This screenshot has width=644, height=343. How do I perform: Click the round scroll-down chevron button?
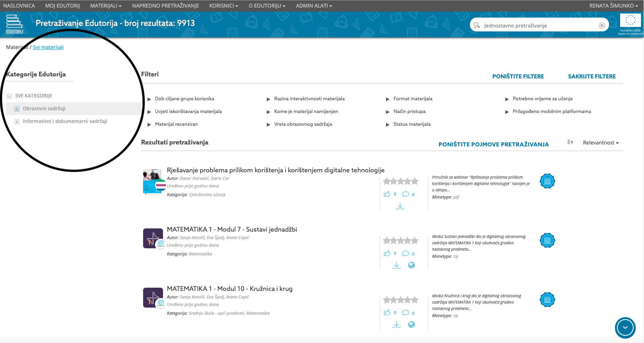coord(625,327)
